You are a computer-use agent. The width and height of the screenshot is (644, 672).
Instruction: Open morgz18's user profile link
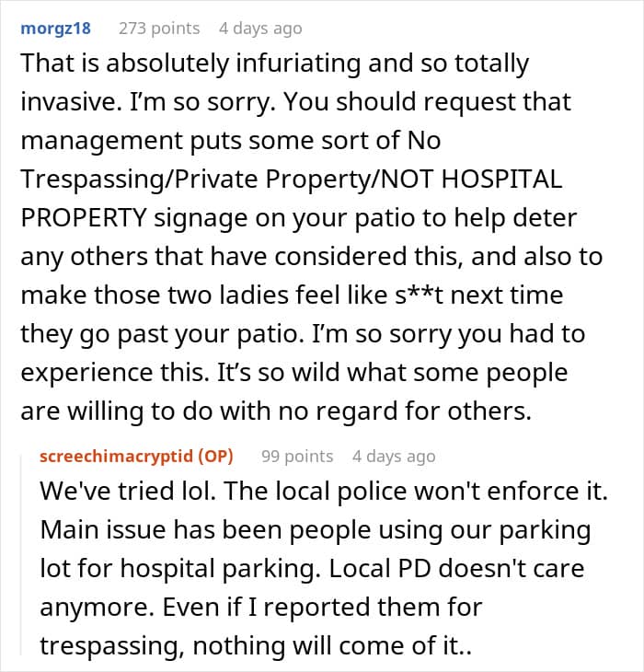[56, 29]
